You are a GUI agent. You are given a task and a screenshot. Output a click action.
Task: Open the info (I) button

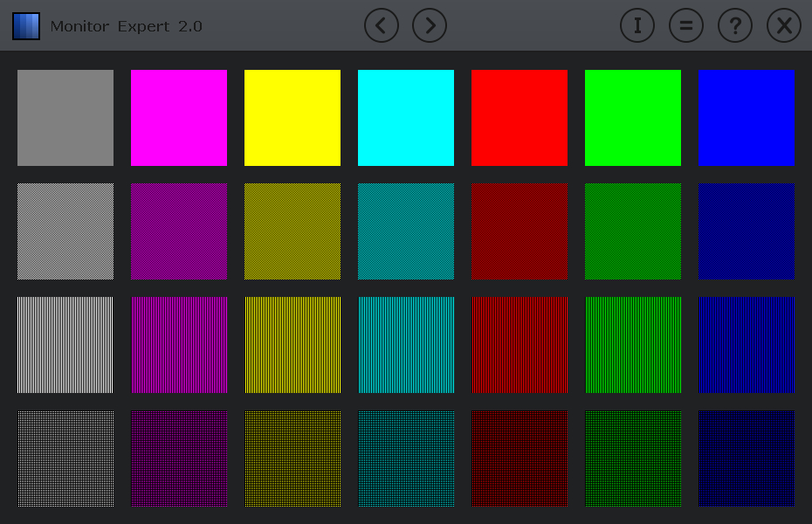coord(637,26)
